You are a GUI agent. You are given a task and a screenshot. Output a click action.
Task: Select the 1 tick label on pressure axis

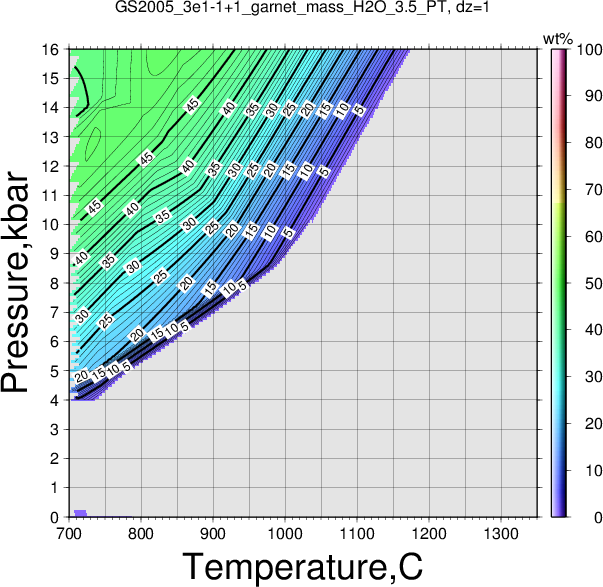(55, 488)
